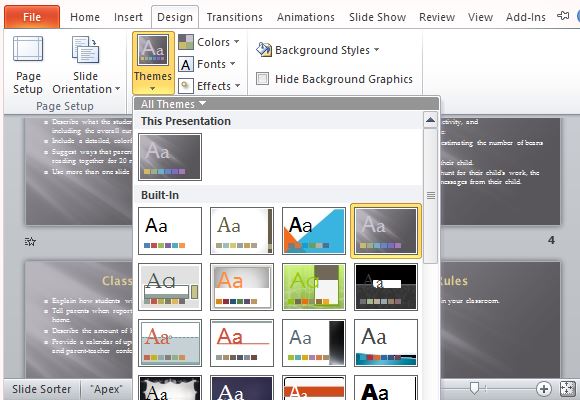580x400 pixels.
Task: Apply the bold black Aa theme
Action: (386, 388)
